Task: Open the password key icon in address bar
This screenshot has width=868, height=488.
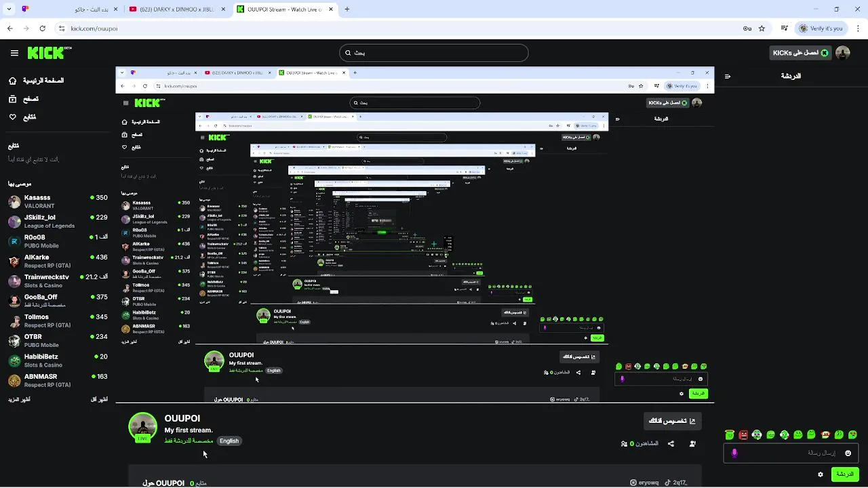Action: coord(747,28)
